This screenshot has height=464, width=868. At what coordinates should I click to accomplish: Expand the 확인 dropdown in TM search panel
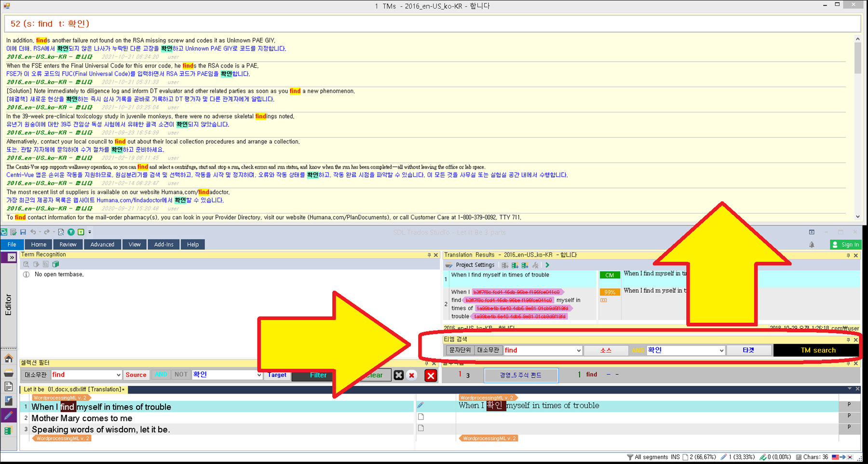point(721,351)
